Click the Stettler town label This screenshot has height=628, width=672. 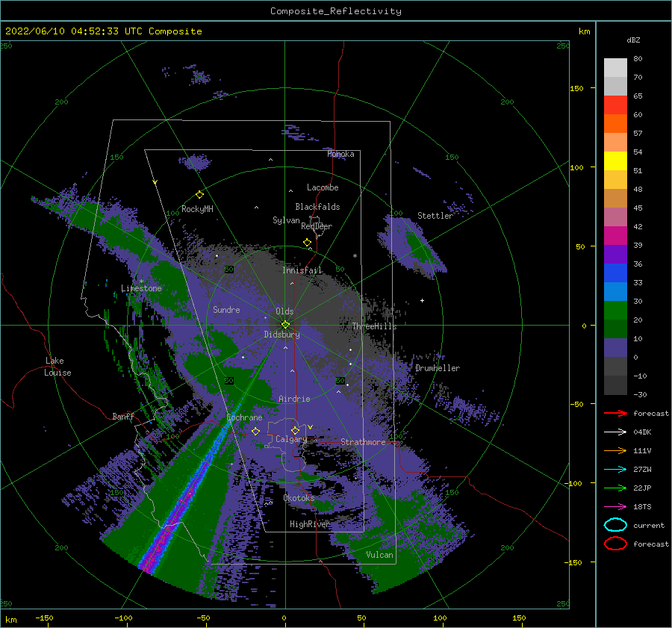point(435,216)
